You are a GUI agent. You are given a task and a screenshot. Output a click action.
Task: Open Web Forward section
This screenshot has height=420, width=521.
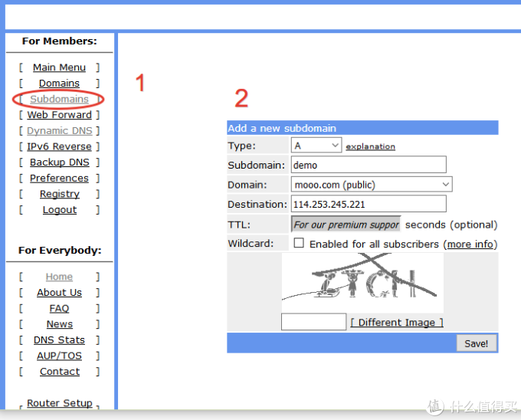point(59,115)
